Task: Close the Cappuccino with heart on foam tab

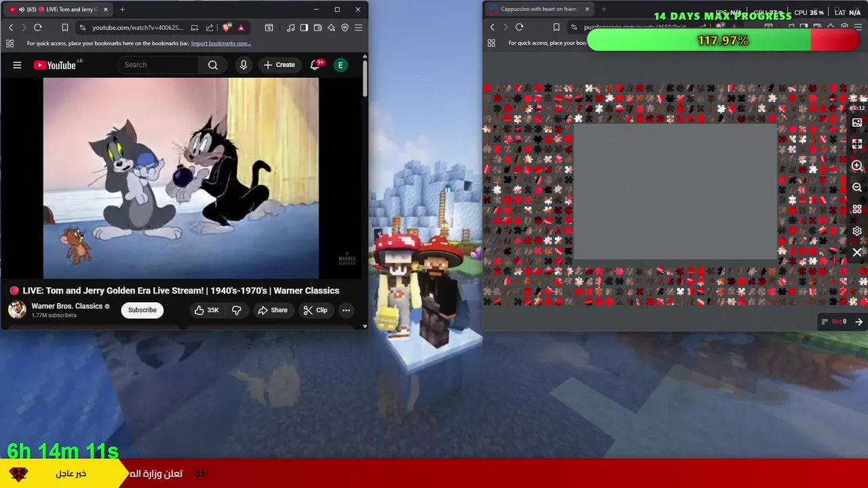Action: tap(587, 9)
